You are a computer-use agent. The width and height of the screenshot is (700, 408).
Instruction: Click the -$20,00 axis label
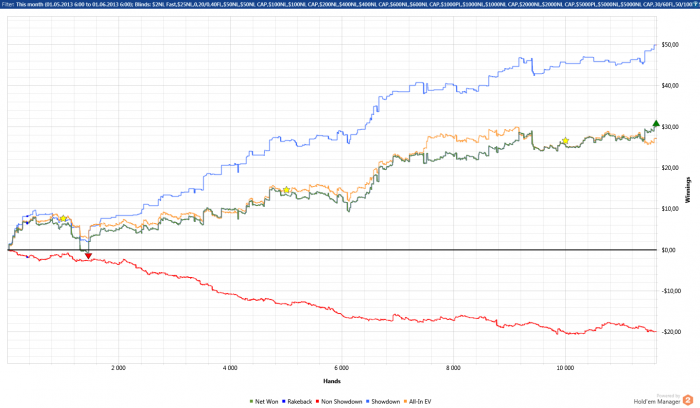coord(671,332)
